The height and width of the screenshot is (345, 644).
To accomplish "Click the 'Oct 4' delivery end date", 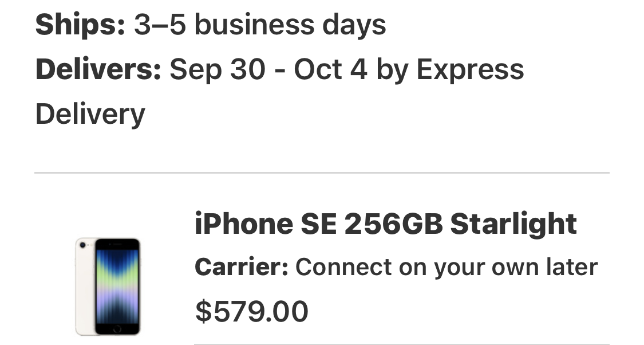I will [330, 69].
